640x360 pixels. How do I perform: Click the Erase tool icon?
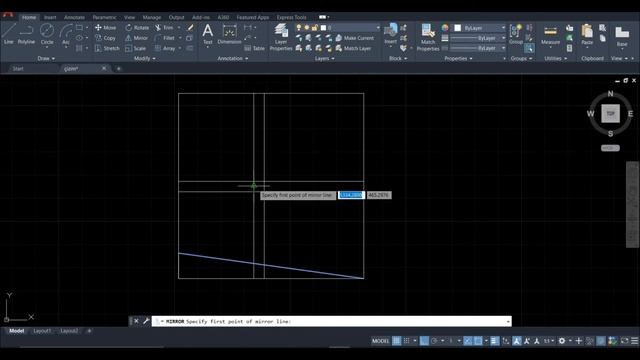point(190,28)
